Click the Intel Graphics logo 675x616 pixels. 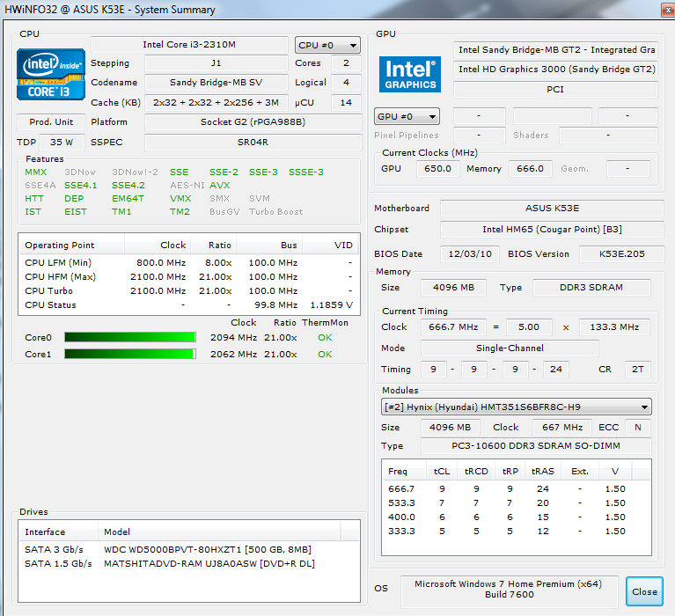(x=410, y=74)
